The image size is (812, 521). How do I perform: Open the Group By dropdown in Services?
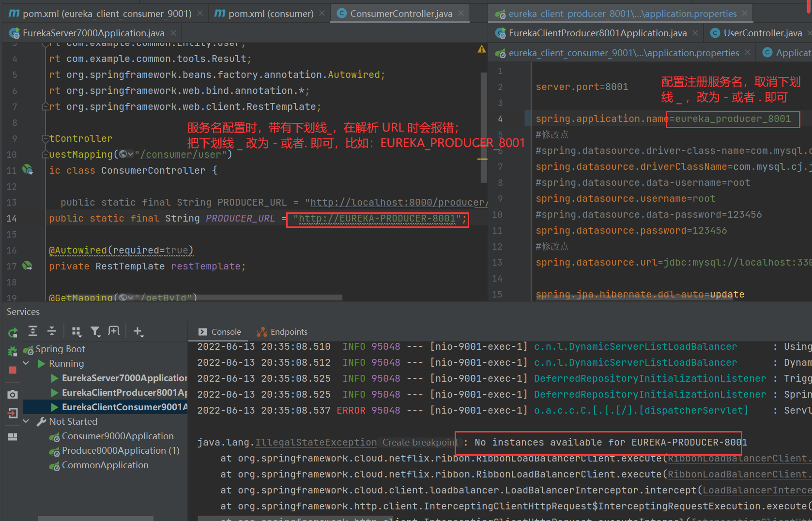click(x=76, y=331)
